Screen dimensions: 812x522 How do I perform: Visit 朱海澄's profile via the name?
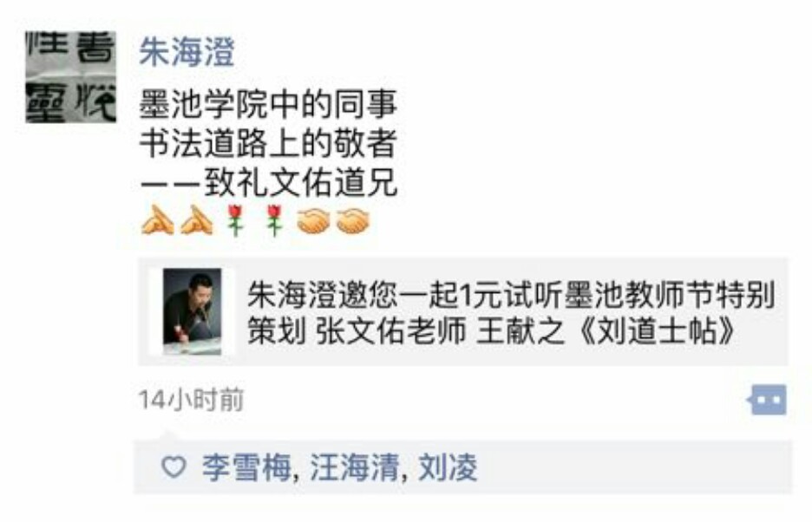tap(187, 52)
